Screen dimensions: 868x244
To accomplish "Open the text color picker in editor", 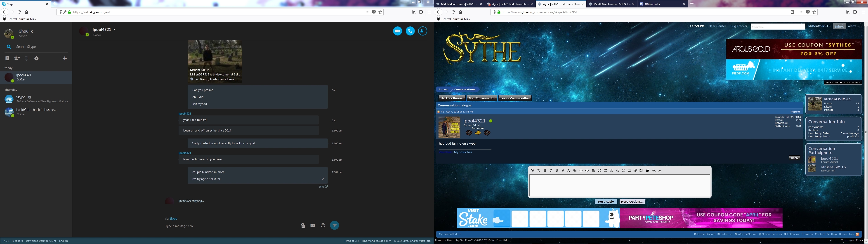I will (x=563, y=171).
